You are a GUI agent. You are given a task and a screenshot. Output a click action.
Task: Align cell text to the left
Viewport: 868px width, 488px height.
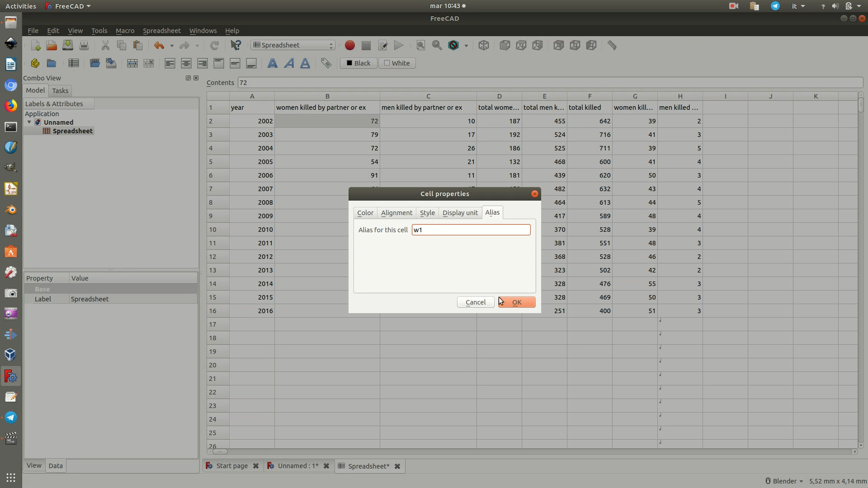tap(170, 63)
